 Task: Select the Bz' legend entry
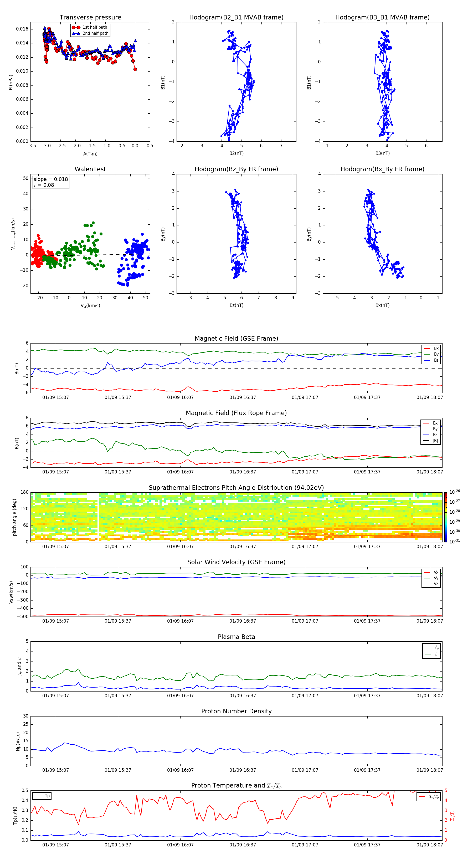pyautogui.click(x=431, y=435)
